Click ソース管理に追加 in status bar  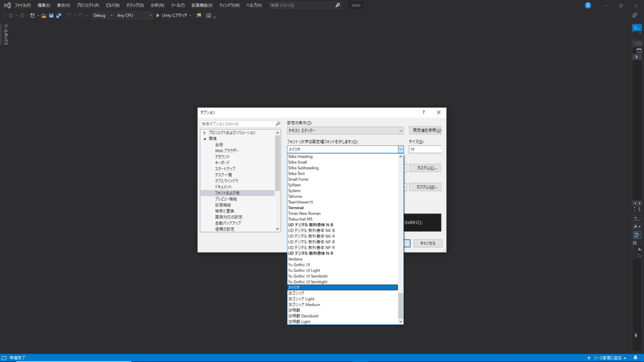(x=608, y=358)
